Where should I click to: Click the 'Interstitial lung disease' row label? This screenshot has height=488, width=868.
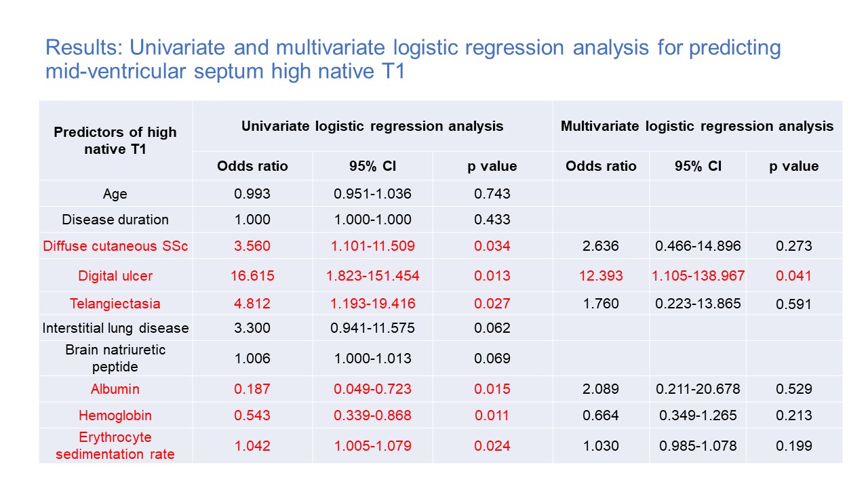pos(115,328)
